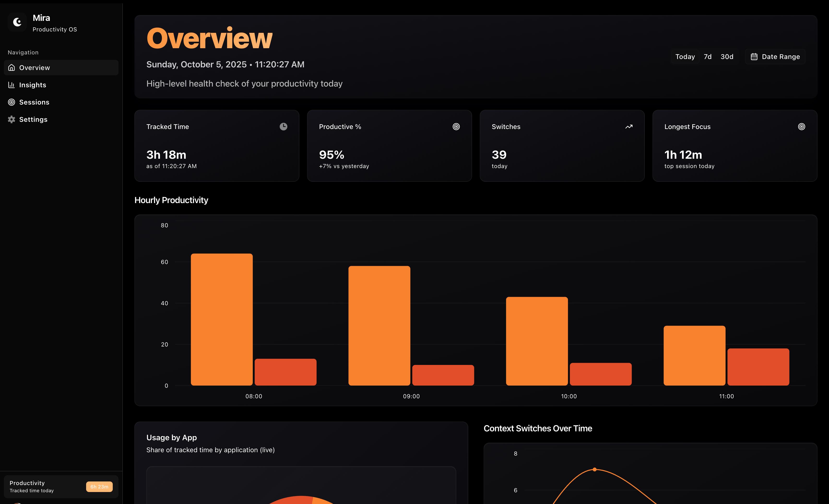Click the Sessions target icon

[12, 102]
